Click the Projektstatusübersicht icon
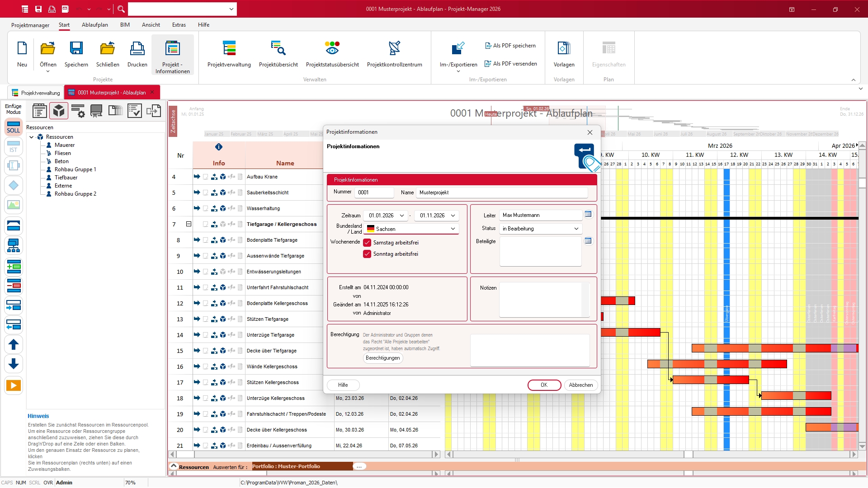This screenshot has width=868, height=488. click(332, 48)
